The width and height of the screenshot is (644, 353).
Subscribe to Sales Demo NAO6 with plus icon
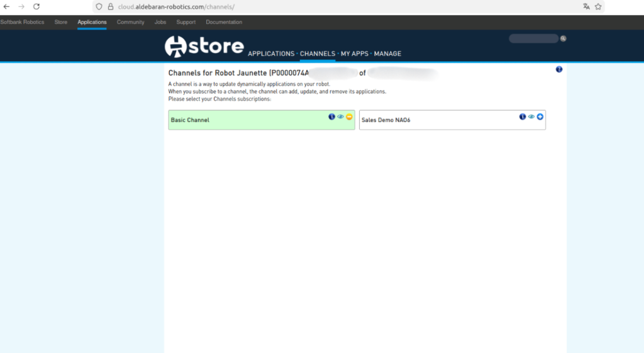click(540, 116)
